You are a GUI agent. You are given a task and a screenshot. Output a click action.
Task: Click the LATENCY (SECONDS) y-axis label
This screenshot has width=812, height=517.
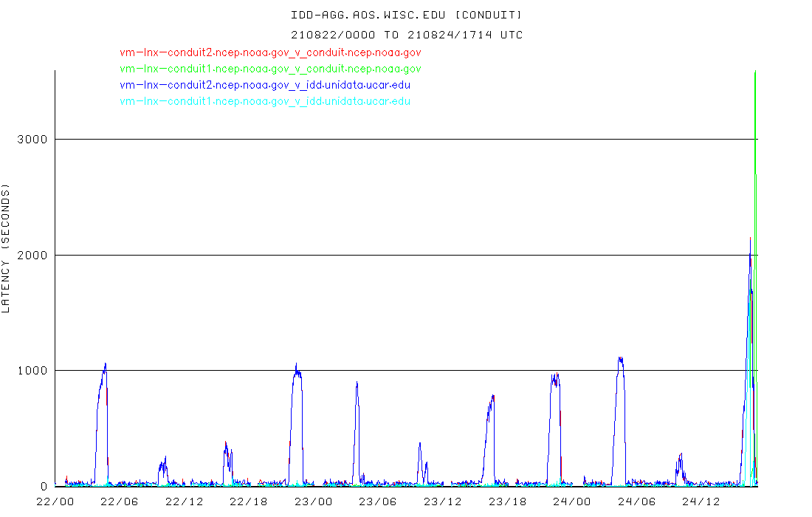(7, 250)
